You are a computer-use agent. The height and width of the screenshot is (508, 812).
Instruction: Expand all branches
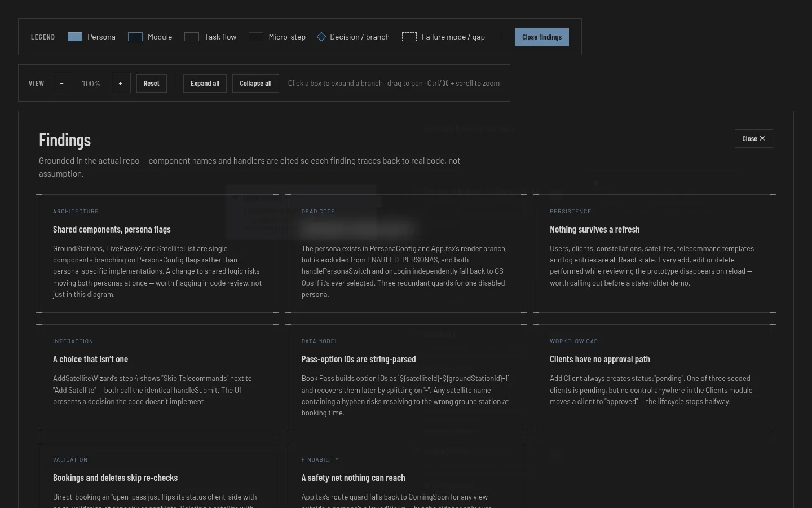(x=205, y=83)
